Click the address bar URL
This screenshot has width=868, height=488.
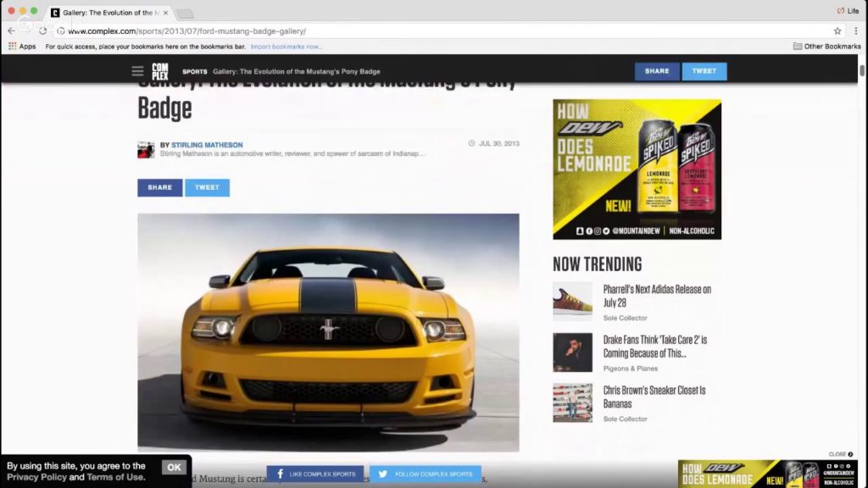coord(187,31)
